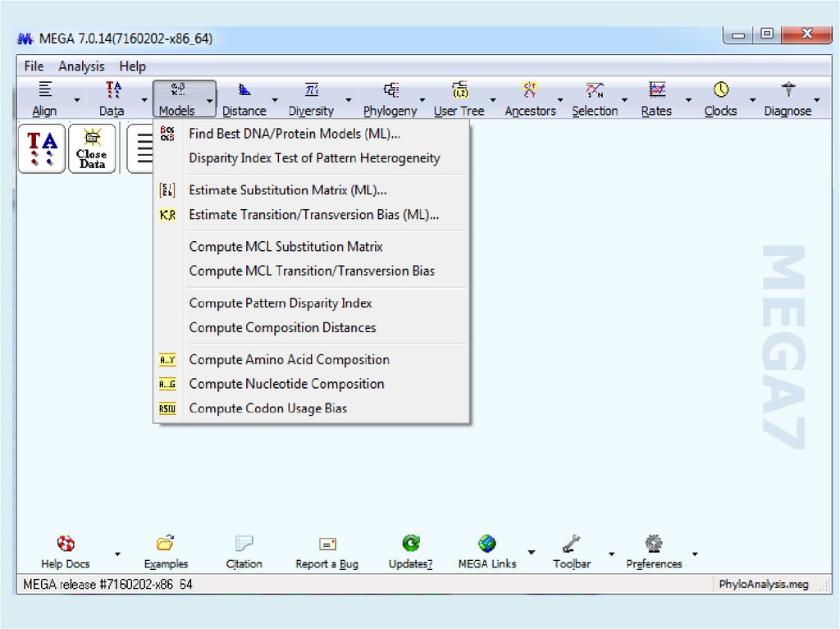Check for Updates icon
The width and height of the screenshot is (840, 629).
[x=410, y=544]
